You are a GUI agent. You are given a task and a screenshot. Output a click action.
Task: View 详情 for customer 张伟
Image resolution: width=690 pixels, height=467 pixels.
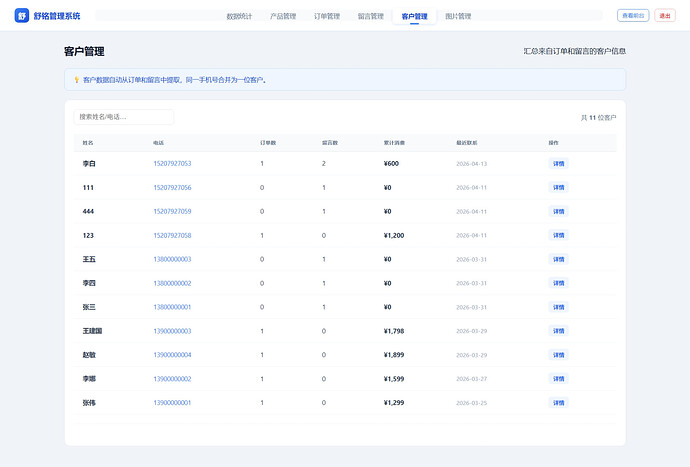pyautogui.click(x=558, y=403)
